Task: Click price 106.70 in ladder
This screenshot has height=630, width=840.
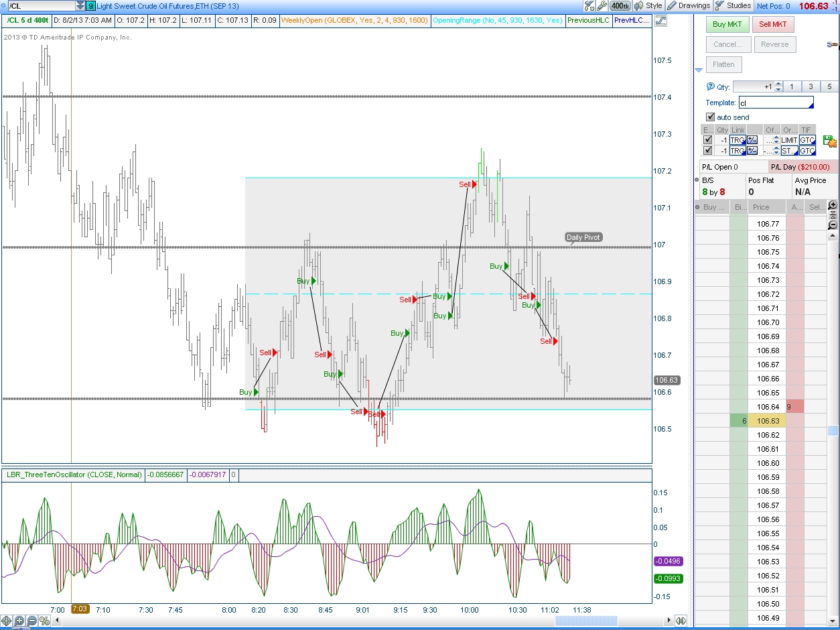Action: click(x=768, y=322)
